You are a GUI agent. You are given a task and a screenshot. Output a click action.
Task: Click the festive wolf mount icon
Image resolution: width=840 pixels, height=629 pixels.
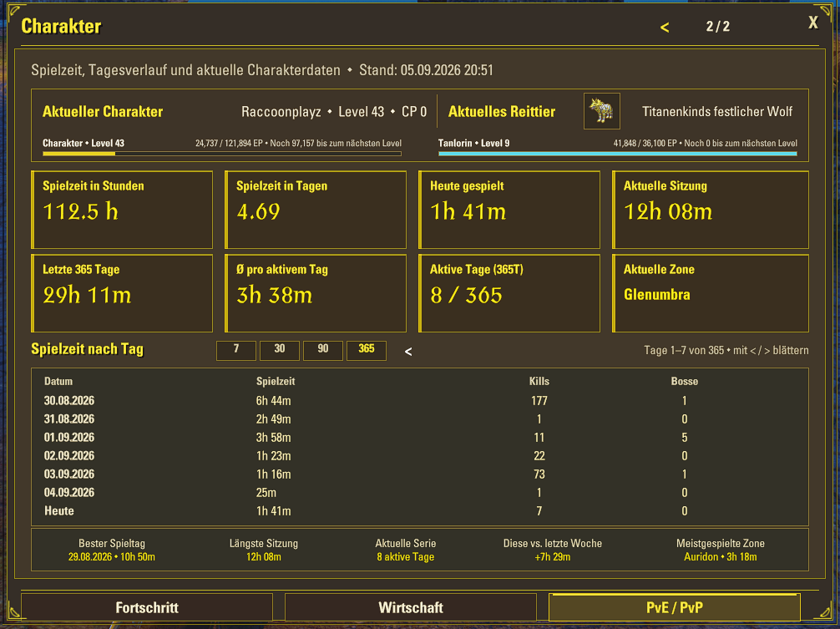(x=601, y=111)
